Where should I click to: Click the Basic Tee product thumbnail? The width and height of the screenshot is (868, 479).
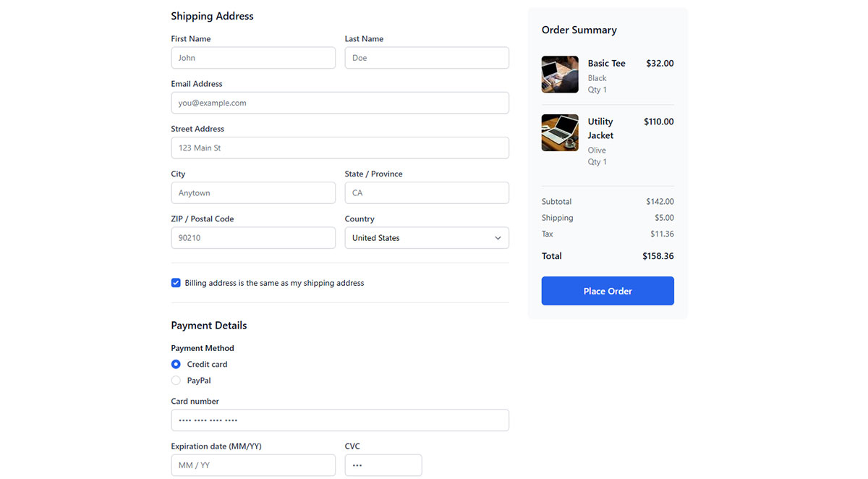click(x=559, y=74)
